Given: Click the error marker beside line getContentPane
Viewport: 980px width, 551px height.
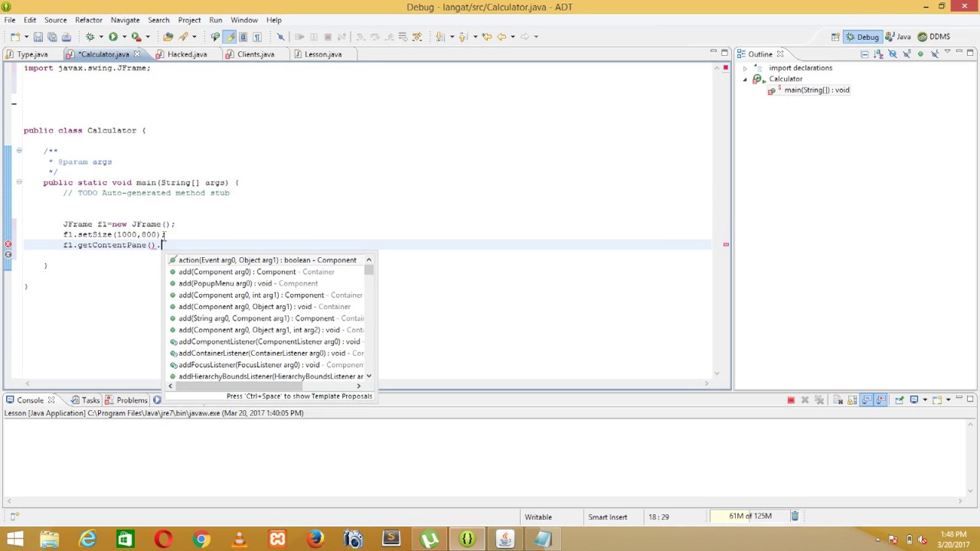Looking at the screenshot, I should (8, 245).
